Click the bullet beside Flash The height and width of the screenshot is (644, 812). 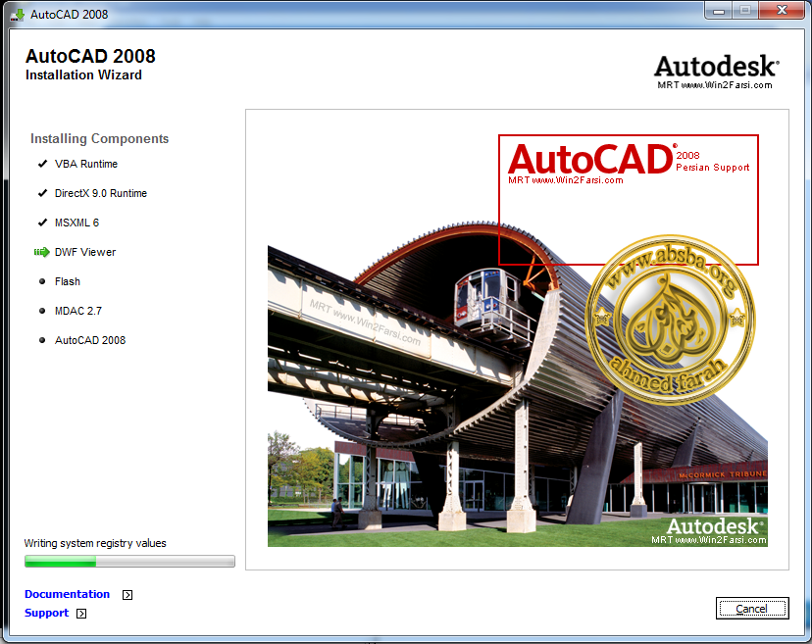tap(42, 281)
